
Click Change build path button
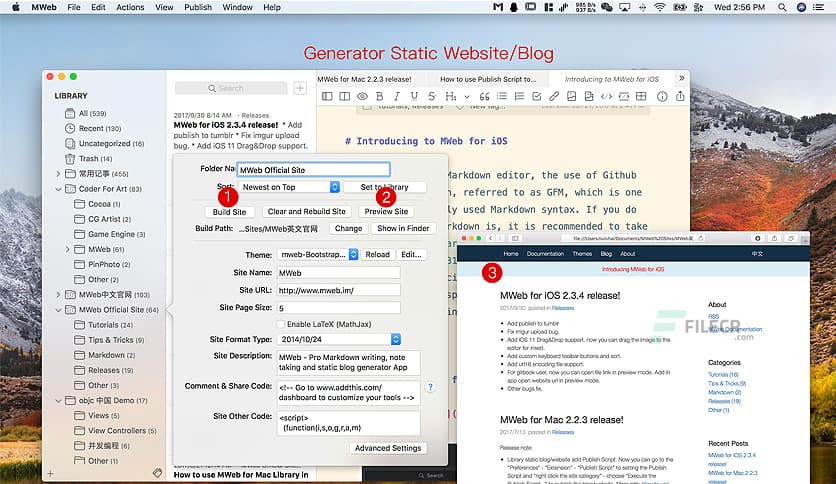point(348,228)
